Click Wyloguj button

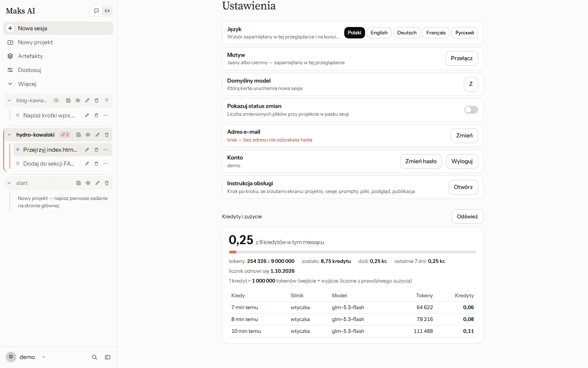pyautogui.click(x=462, y=162)
